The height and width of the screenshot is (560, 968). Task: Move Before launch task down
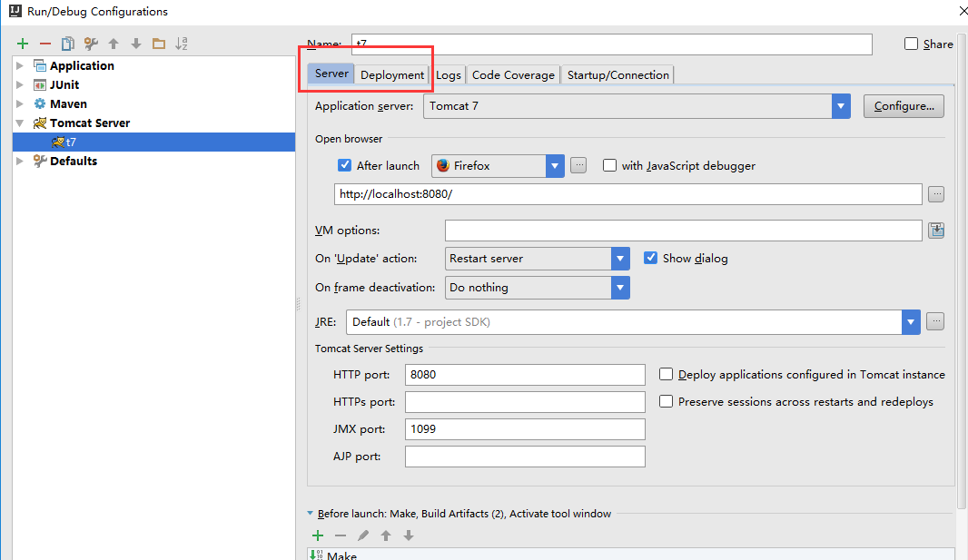tap(408, 535)
